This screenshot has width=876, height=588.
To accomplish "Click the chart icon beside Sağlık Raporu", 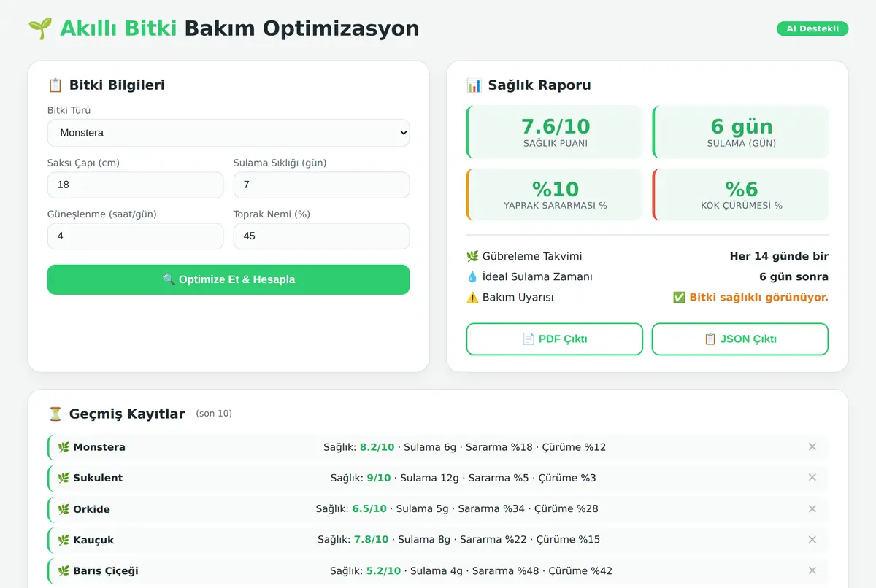I will tap(474, 85).
